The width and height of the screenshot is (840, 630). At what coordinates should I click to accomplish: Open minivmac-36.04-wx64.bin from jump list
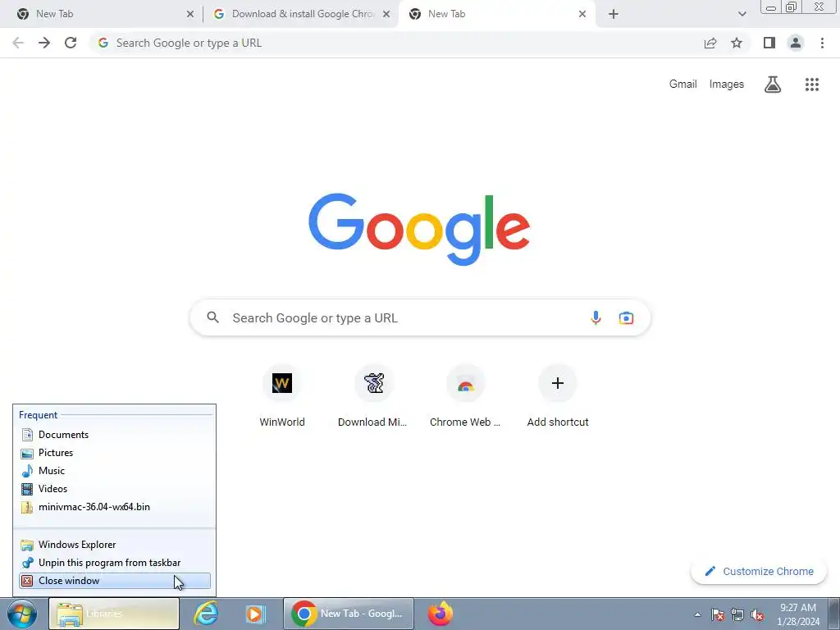(x=115, y=507)
